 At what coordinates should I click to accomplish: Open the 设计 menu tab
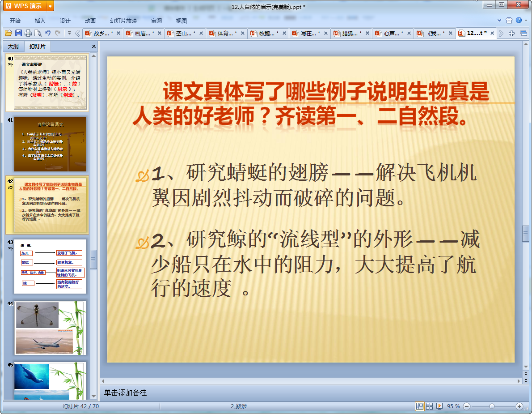65,21
